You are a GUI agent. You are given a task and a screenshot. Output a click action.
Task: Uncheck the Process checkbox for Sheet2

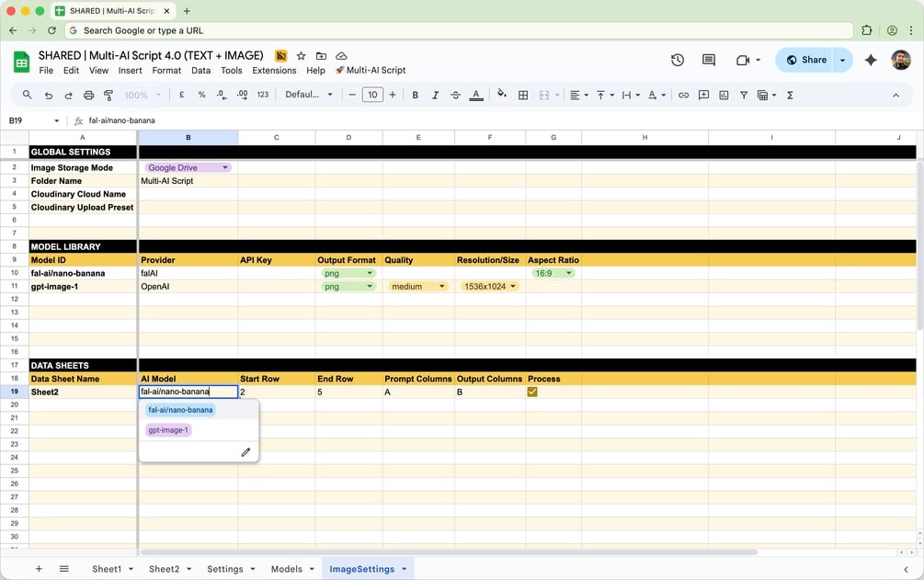(x=532, y=392)
